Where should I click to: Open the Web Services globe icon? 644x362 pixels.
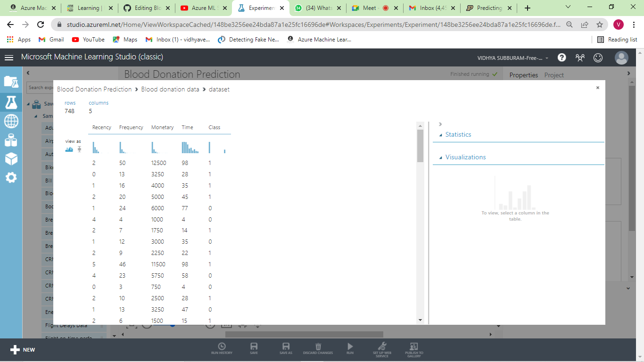[11, 121]
